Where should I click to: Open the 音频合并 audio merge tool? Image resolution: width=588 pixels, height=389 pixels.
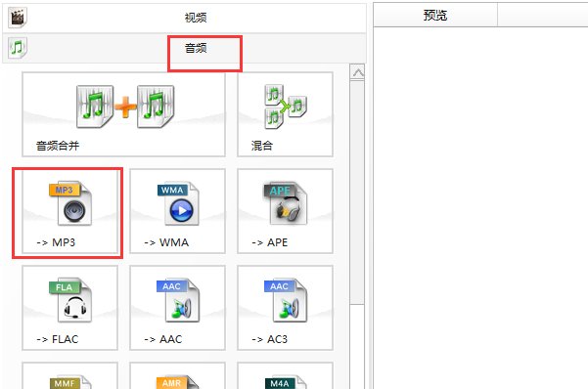(123, 114)
